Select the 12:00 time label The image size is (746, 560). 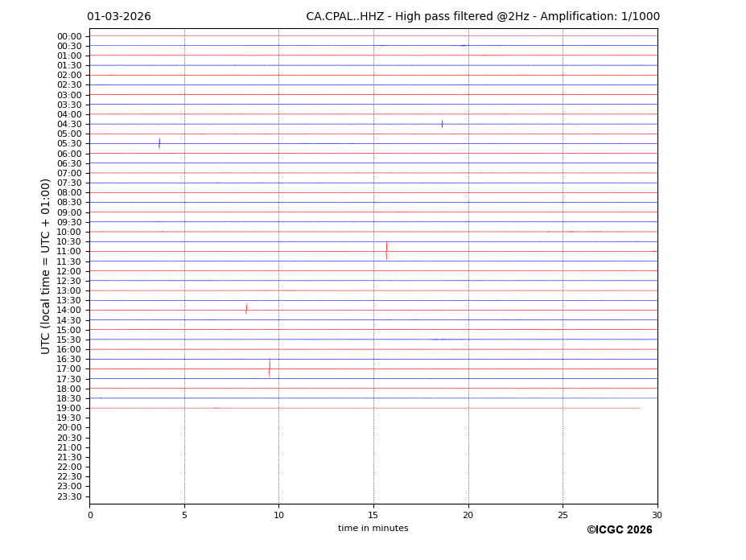point(69,271)
